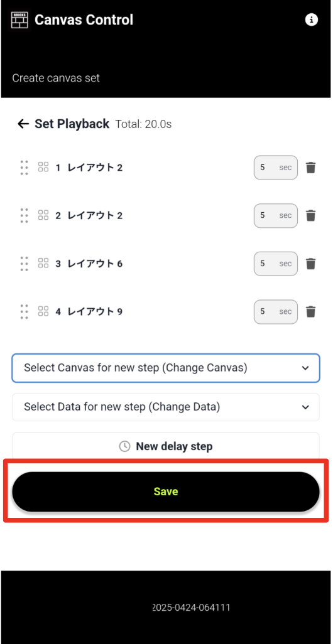Remove step 4 レイアウト 9 via trash icon
Viewport: 333px width, 644px height.
(311, 312)
